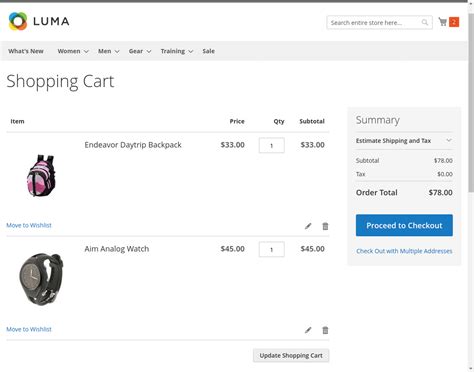Open the Men menu dropdown
The width and height of the screenshot is (474, 372).
point(108,51)
